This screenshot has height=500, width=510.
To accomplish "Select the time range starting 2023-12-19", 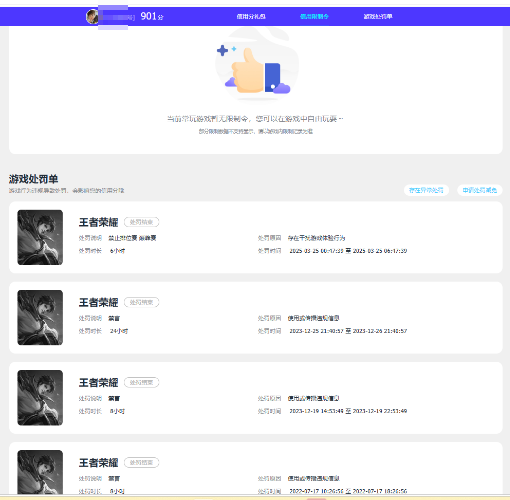I will (348, 411).
